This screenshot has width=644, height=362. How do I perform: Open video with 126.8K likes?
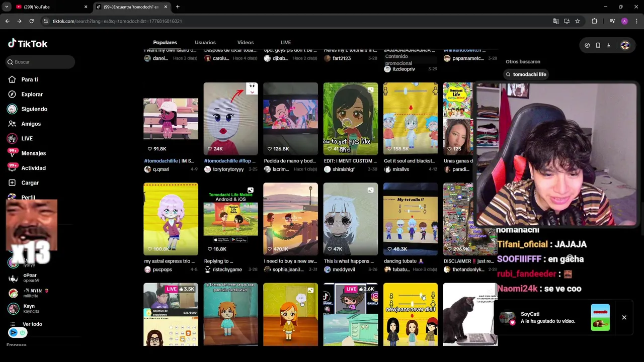(x=290, y=119)
